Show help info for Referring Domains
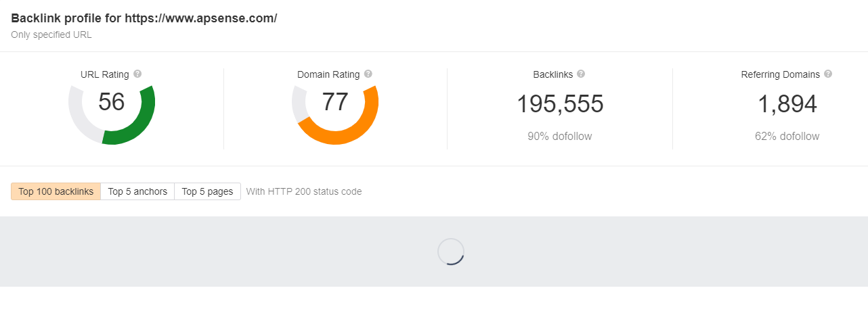This screenshot has height=330, width=868. 828,74
